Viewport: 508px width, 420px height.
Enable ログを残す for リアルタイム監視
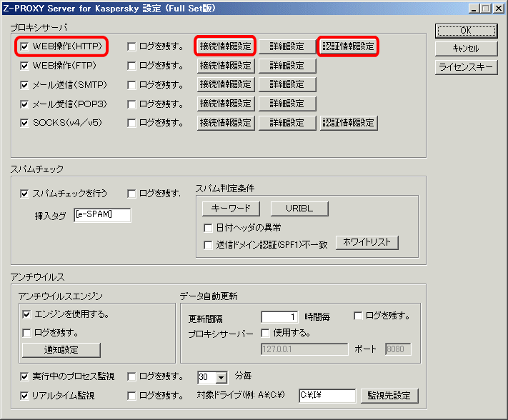click(131, 396)
